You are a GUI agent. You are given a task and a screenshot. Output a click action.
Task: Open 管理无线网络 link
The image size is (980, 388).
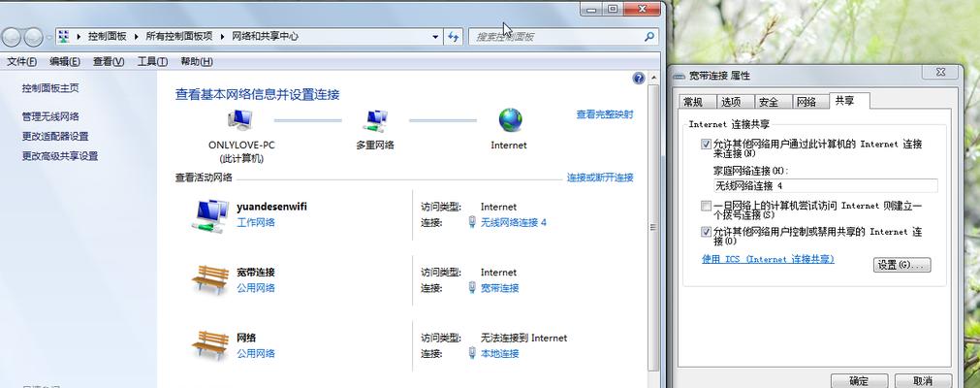[x=50, y=116]
